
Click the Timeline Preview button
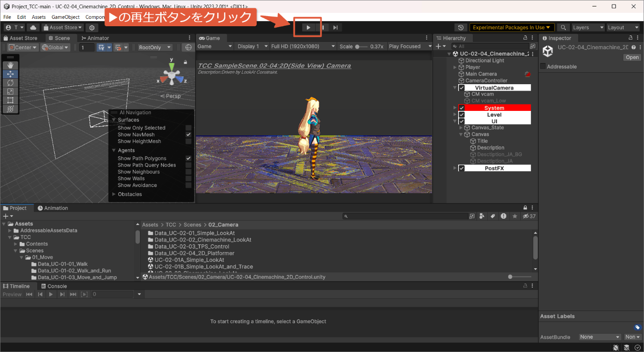pos(12,294)
